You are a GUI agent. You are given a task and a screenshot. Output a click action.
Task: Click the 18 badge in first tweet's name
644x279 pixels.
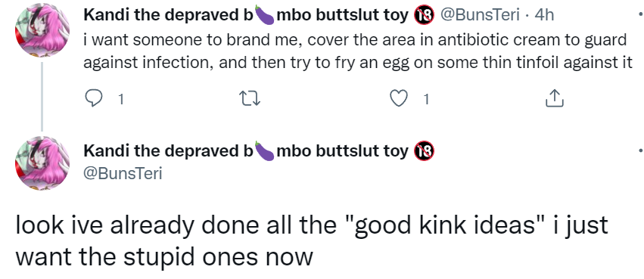click(425, 16)
